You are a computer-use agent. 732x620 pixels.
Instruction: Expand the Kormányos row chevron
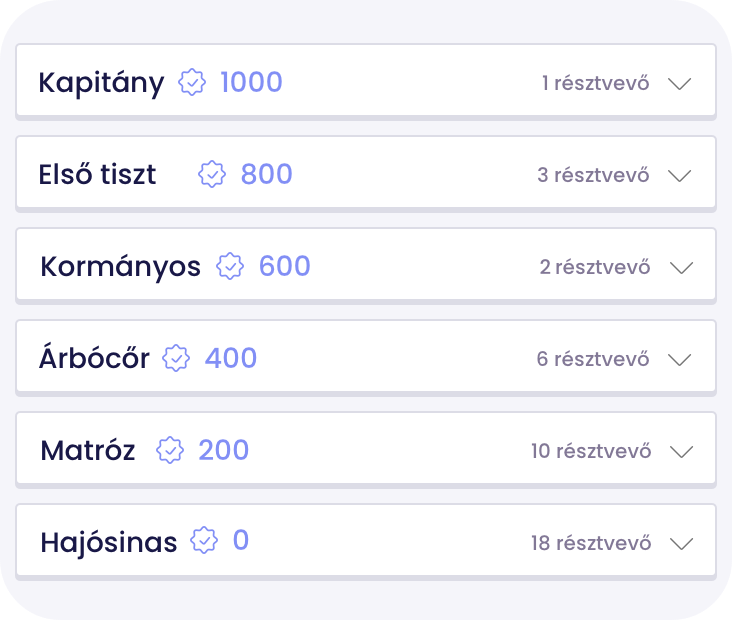681,268
